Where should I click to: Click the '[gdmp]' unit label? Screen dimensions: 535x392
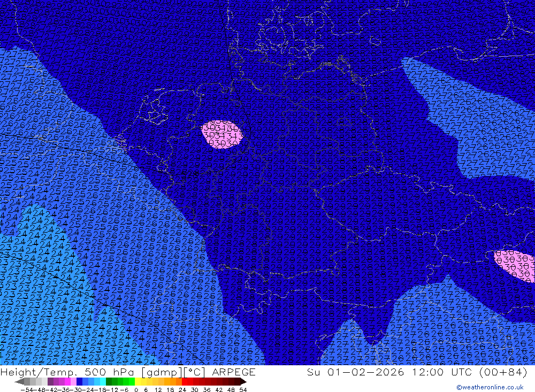click(x=162, y=372)
